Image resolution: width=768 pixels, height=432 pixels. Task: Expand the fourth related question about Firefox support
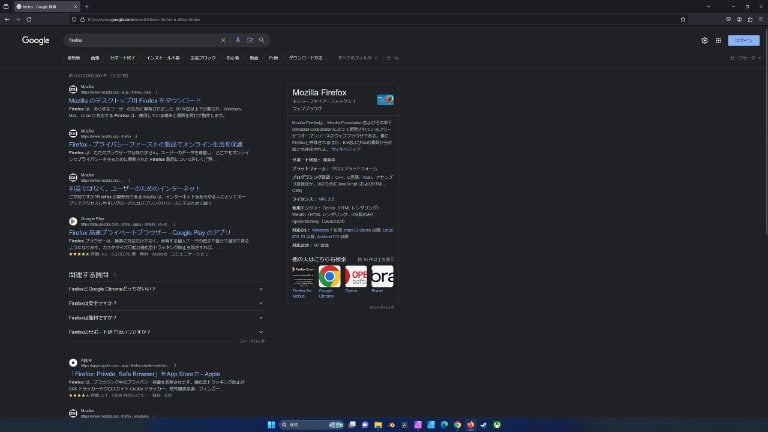click(166, 332)
